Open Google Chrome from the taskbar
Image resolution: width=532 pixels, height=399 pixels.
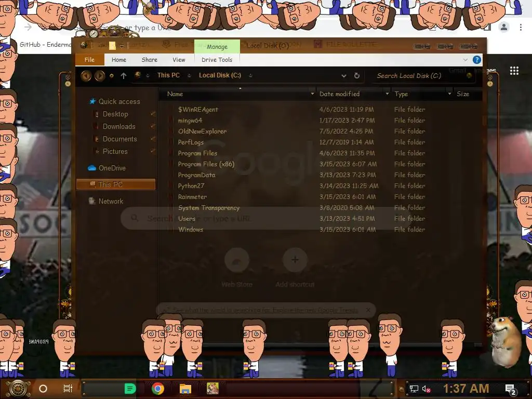(x=158, y=389)
